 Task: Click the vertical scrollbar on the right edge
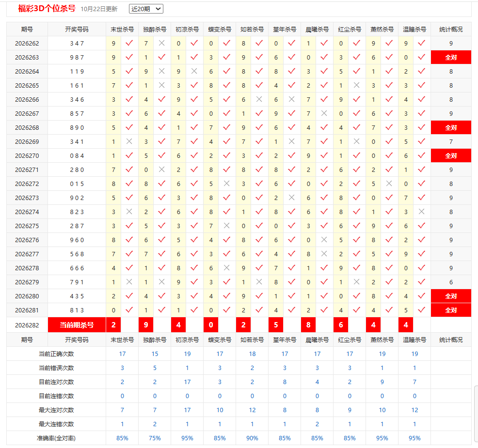(476, 414)
